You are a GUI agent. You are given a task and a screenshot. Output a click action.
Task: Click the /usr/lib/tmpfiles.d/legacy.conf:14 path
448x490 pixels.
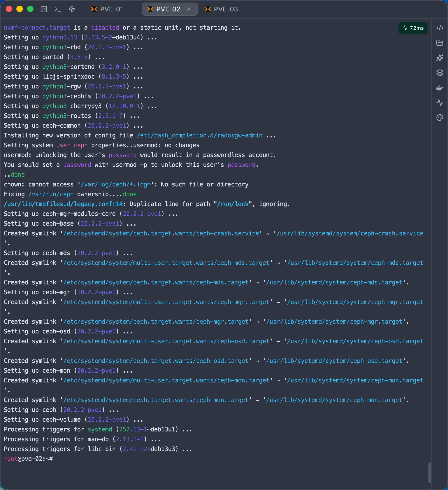coord(63,204)
